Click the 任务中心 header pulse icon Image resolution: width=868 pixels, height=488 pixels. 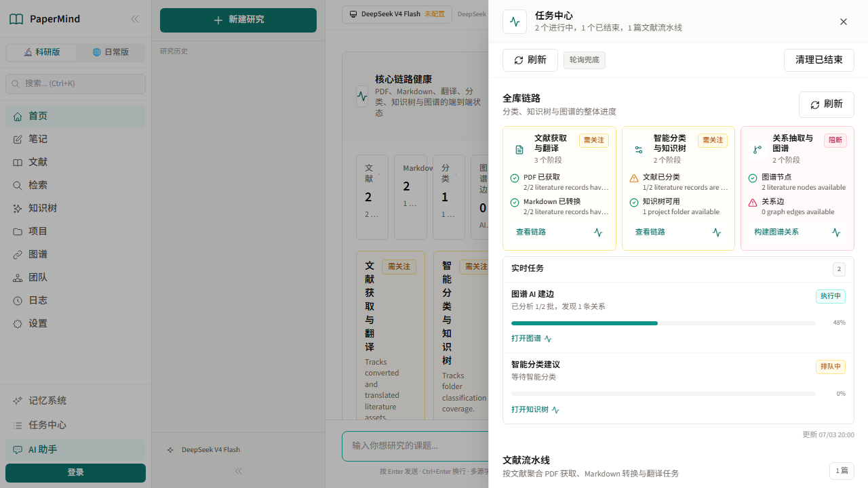515,22
